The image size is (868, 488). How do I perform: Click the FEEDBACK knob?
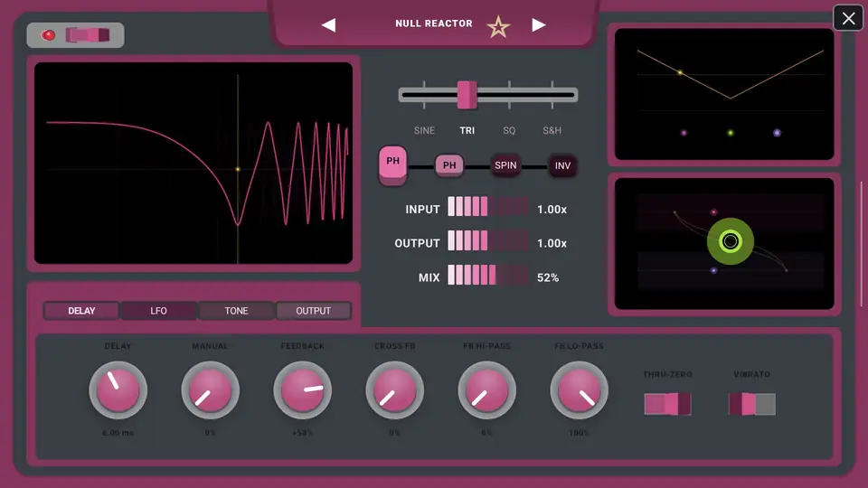tap(302, 390)
